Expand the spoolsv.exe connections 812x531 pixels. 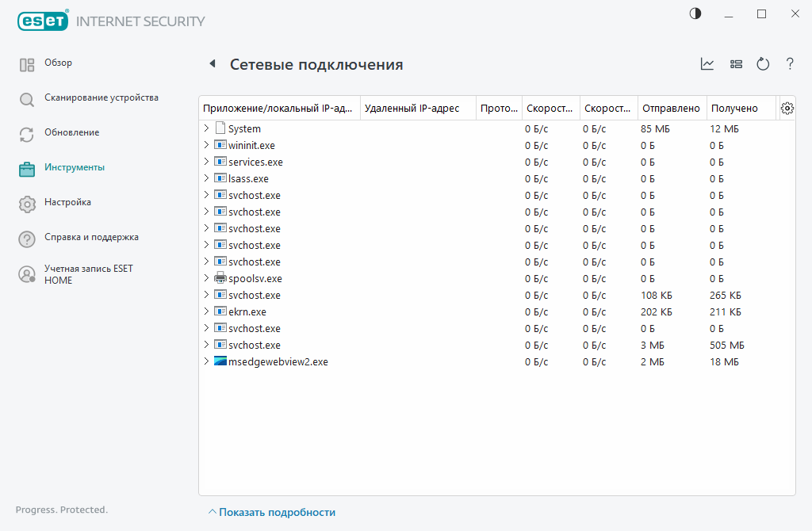pos(206,278)
